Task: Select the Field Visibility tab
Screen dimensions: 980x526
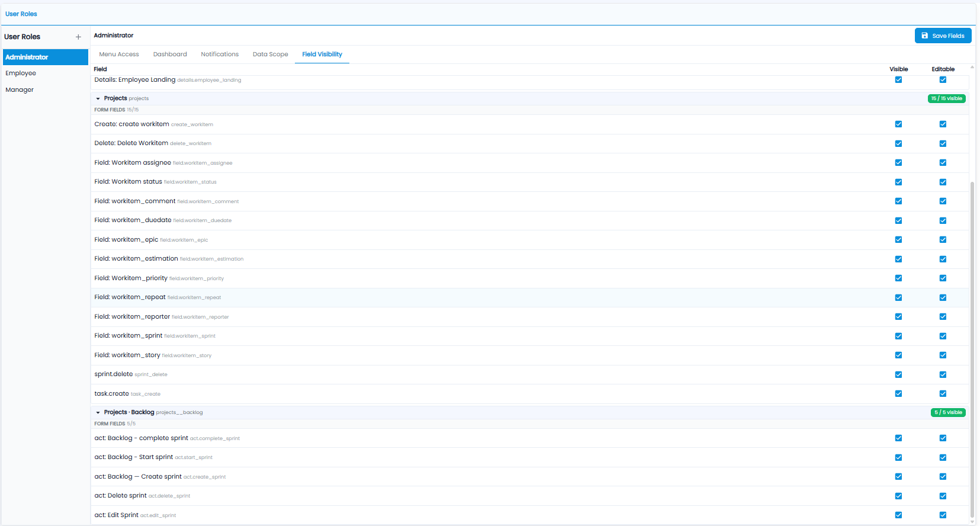Action: 322,54
